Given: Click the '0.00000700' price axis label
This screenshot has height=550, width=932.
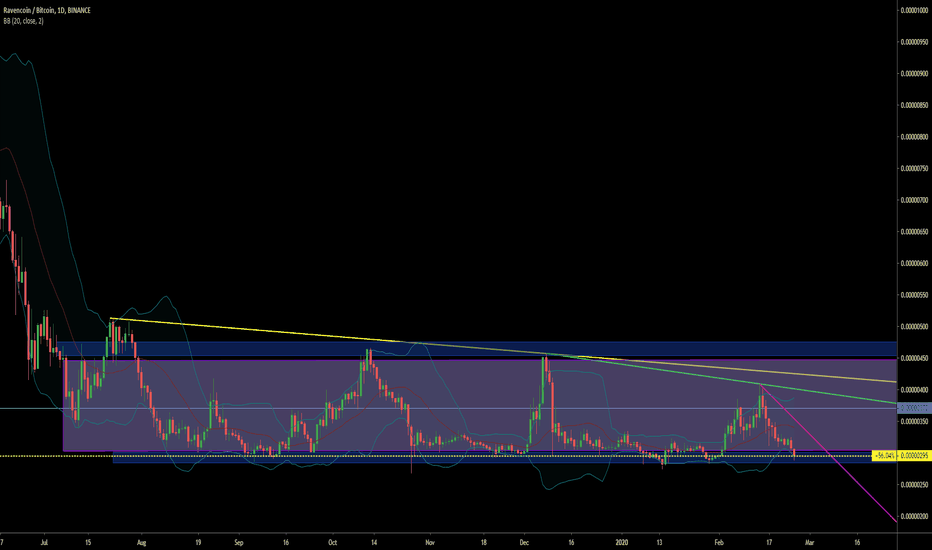Looking at the screenshot, I should pos(914,200).
